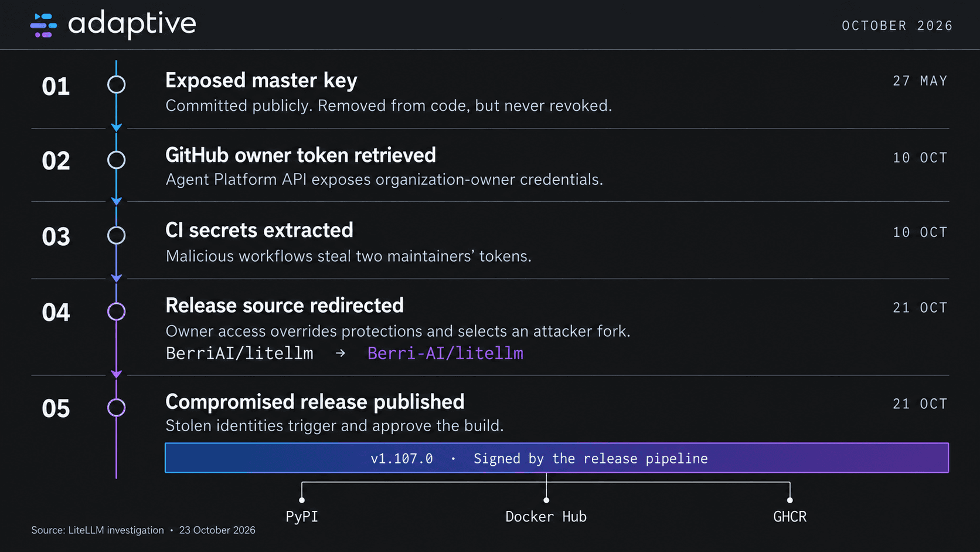Select the step 02 timeline circle
The height and width of the screenshot is (552, 980).
click(x=116, y=160)
